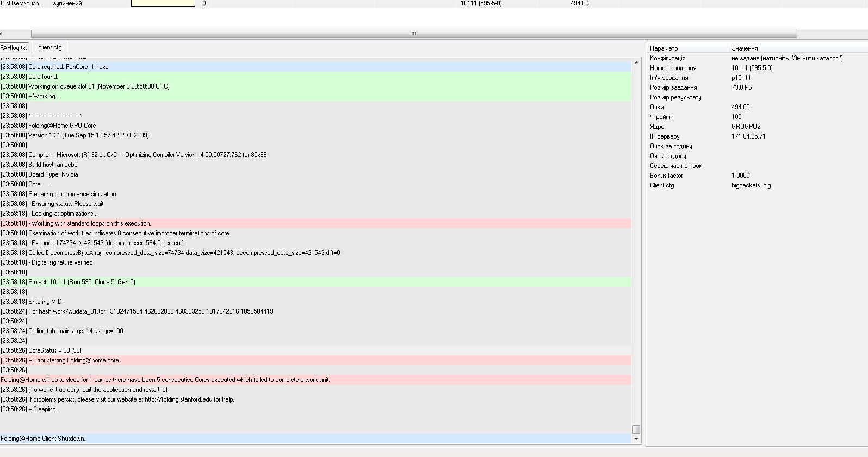The width and height of the screenshot is (868, 457).
Task: Click the IP серверу parameter label
Action: click(x=665, y=136)
